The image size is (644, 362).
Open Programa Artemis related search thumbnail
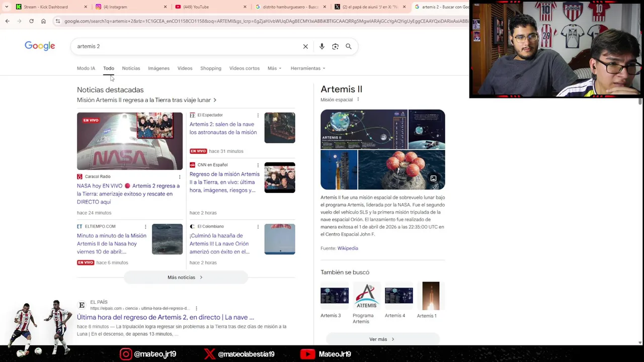tap(367, 296)
